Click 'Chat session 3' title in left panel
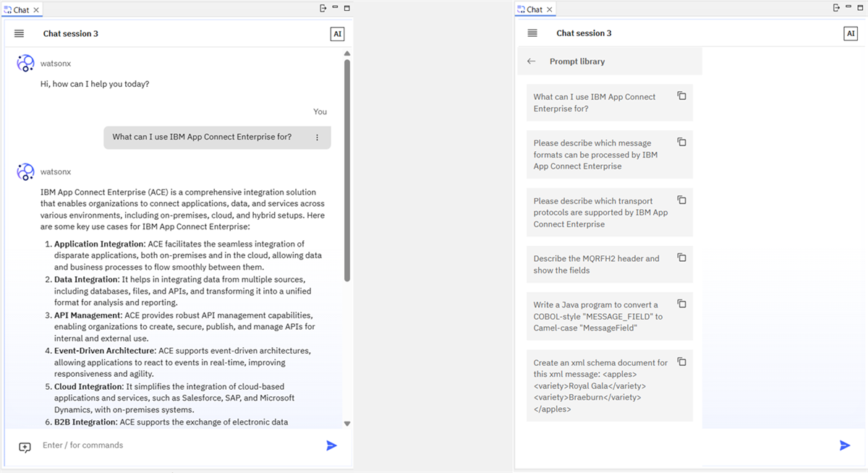This screenshot has width=868, height=473. [x=71, y=34]
